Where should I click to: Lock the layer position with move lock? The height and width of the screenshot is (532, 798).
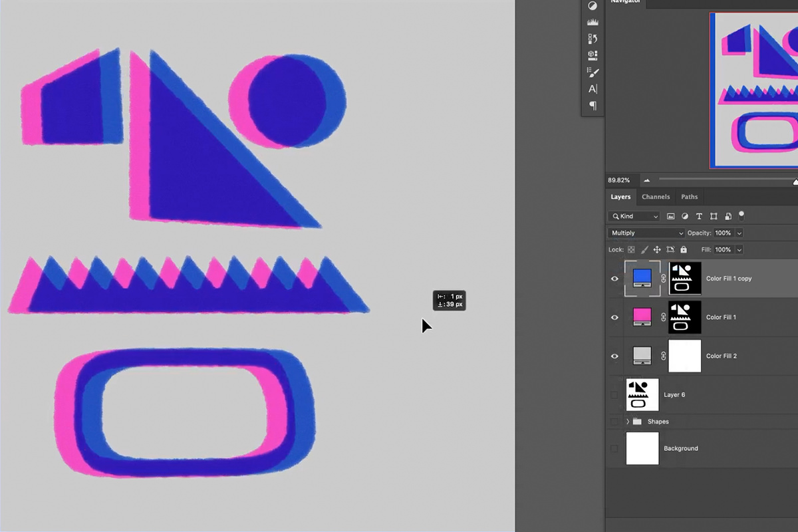pos(657,249)
